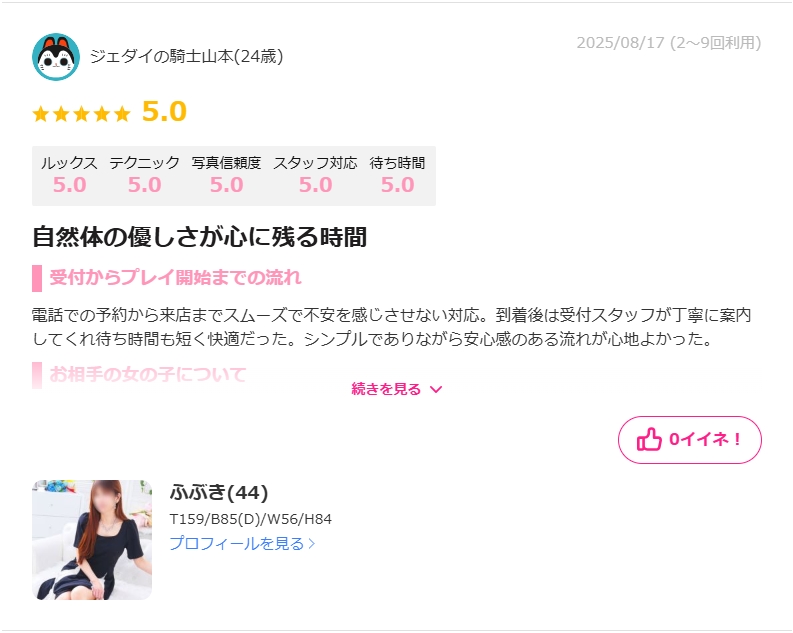Click the thumbs-up icon on like button

[649, 439]
